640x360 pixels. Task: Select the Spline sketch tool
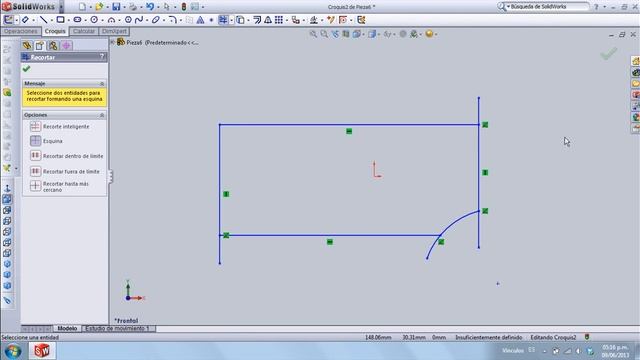[x=139, y=20]
